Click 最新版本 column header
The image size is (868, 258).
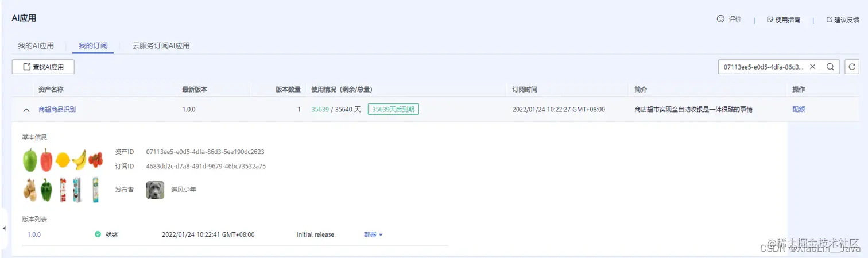[195, 90]
